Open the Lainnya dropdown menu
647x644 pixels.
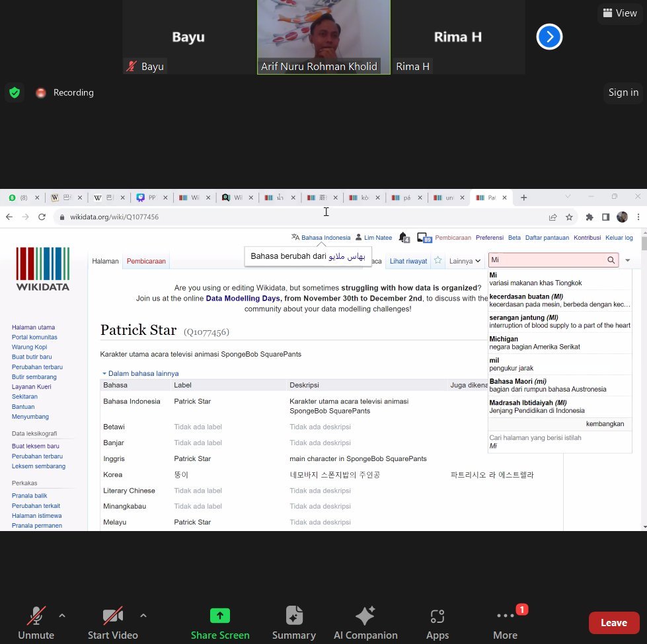coord(465,261)
